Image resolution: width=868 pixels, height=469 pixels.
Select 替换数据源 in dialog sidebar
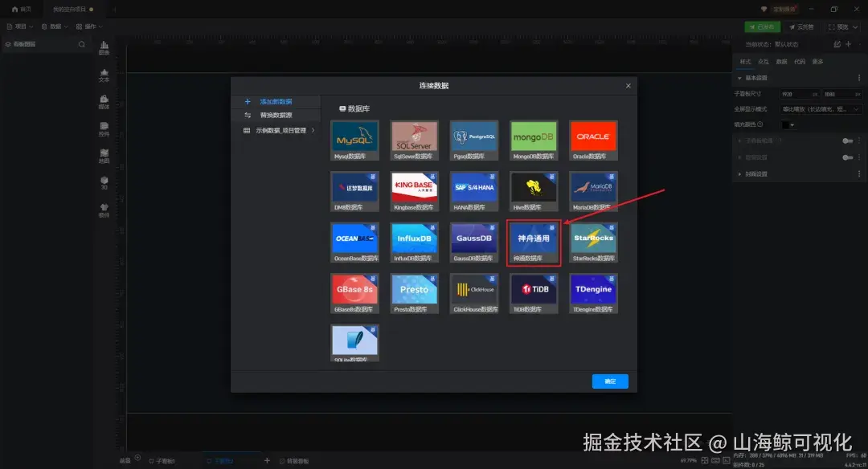pyautogui.click(x=276, y=115)
